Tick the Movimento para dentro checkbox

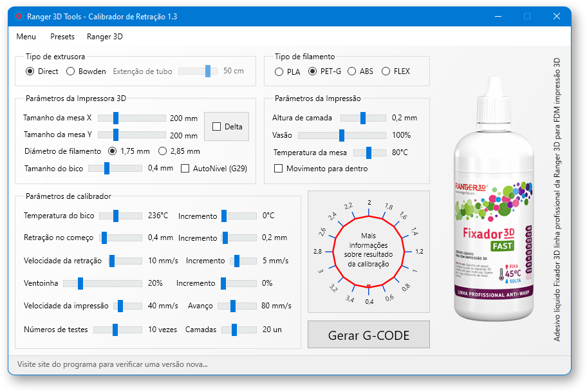tap(279, 169)
